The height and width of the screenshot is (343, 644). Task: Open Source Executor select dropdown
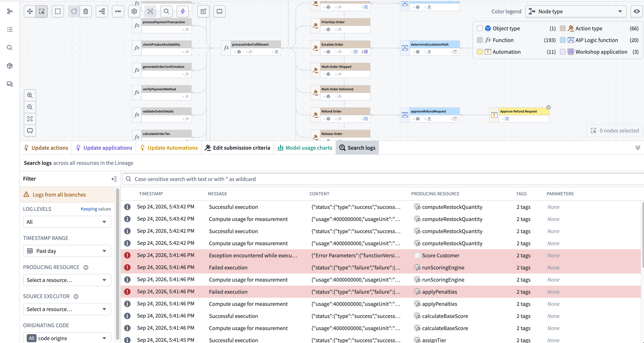point(67,309)
